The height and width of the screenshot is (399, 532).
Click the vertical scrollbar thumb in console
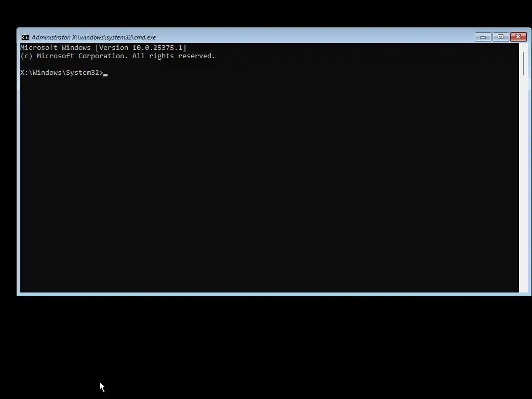click(x=524, y=64)
